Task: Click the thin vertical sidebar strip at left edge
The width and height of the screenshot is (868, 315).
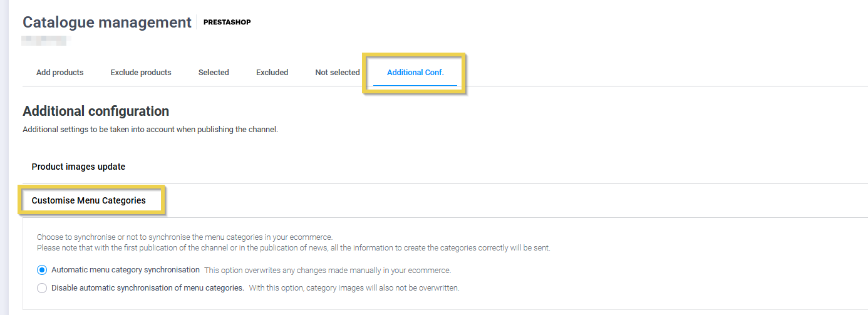Action: click(3, 157)
